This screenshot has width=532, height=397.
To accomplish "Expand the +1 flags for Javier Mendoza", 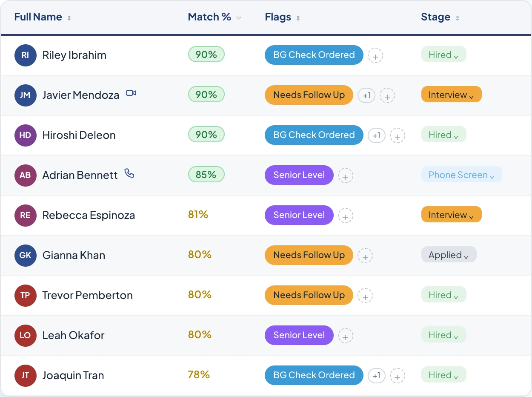I will pyautogui.click(x=366, y=95).
